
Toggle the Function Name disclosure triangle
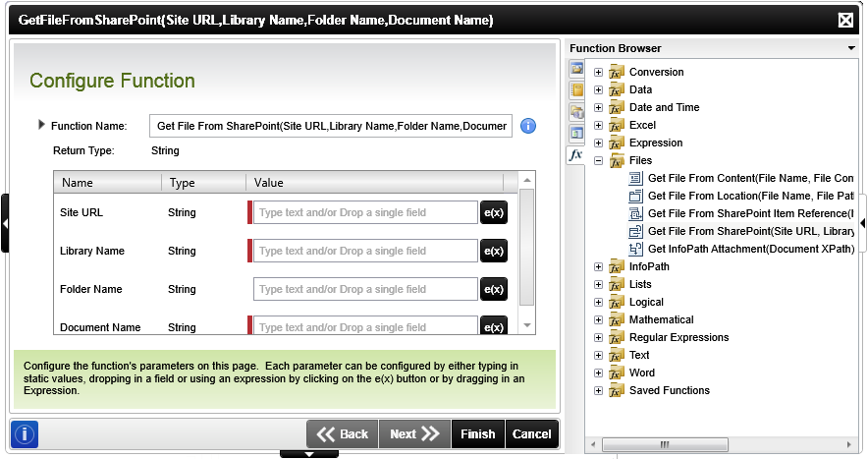tap(41, 125)
